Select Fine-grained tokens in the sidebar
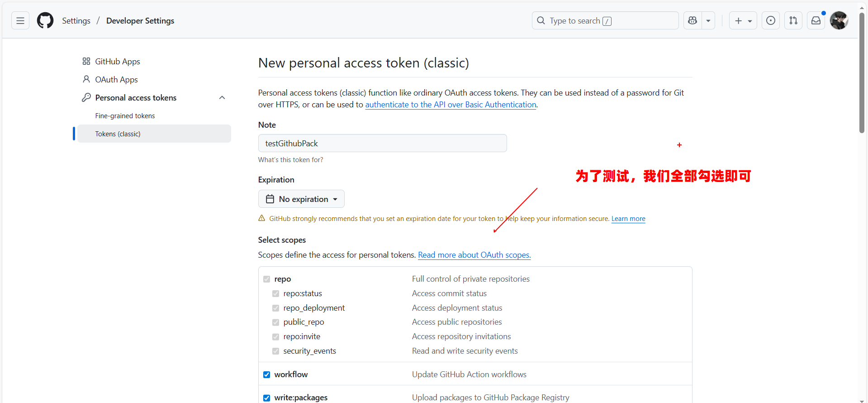 coord(125,116)
